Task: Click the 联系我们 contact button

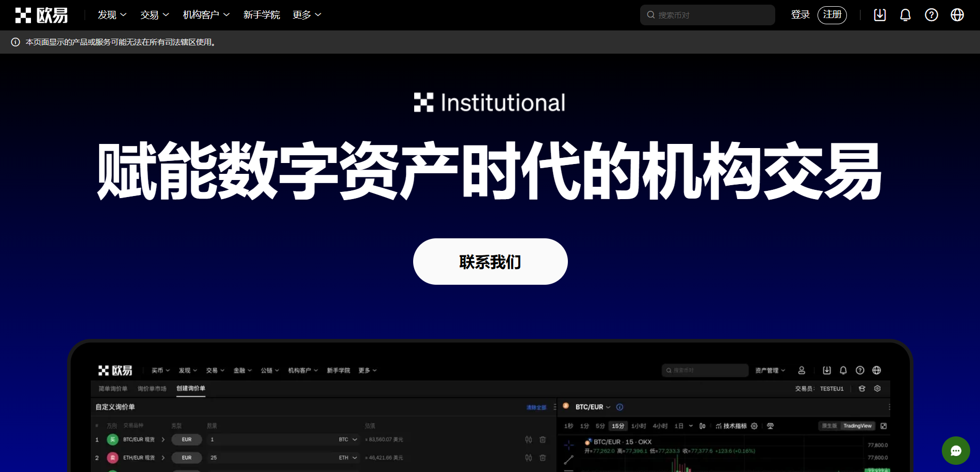Action: [490, 262]
